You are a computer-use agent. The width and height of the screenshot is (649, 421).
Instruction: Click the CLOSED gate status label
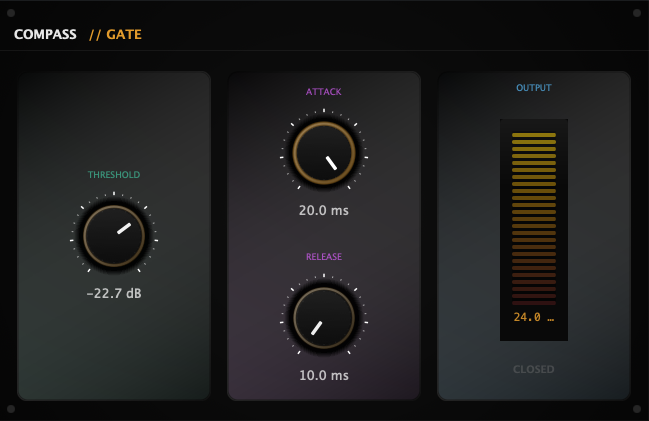[x=534, y=369]
